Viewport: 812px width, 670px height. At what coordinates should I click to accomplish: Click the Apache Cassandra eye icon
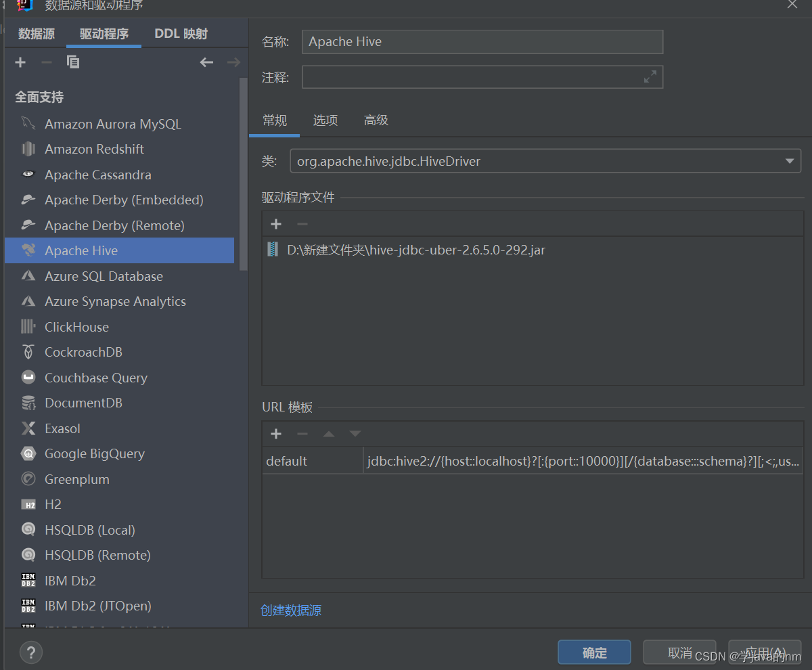(x=28, y=175)
